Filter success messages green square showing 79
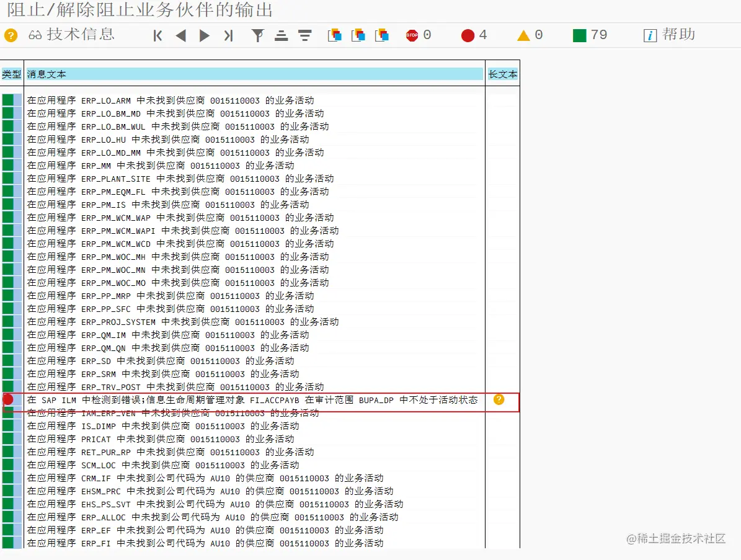This screenshot has height=560, width=741. pos(590,35)
